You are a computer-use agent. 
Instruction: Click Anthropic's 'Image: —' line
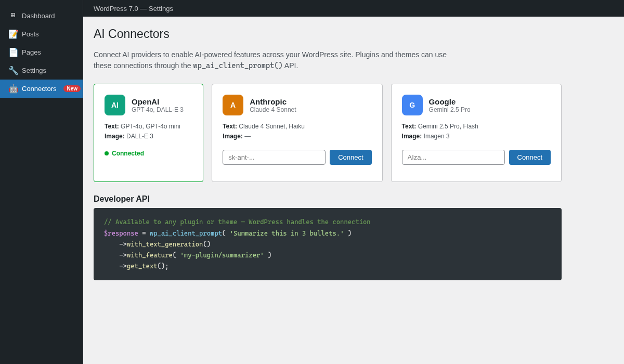pos(237,136)
